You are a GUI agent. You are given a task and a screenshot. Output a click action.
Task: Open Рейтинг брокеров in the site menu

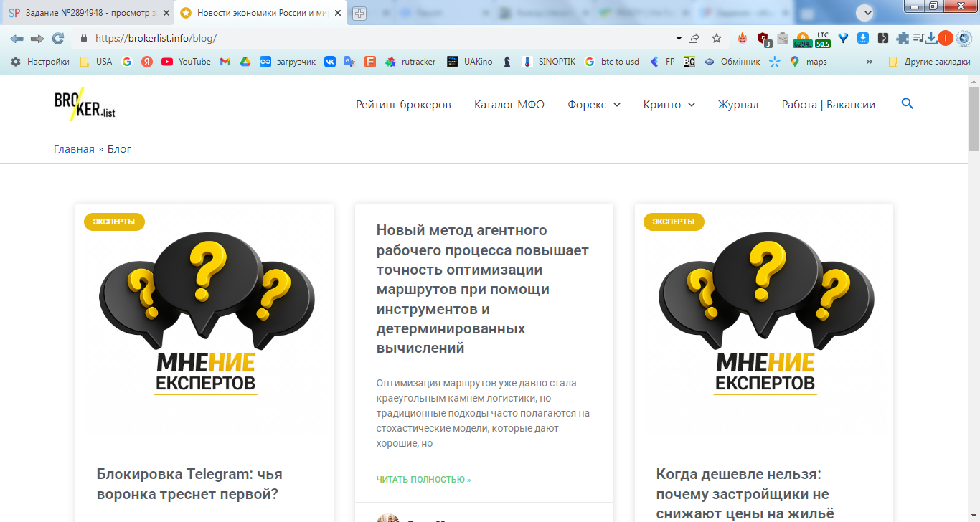[x=403, y=105]
